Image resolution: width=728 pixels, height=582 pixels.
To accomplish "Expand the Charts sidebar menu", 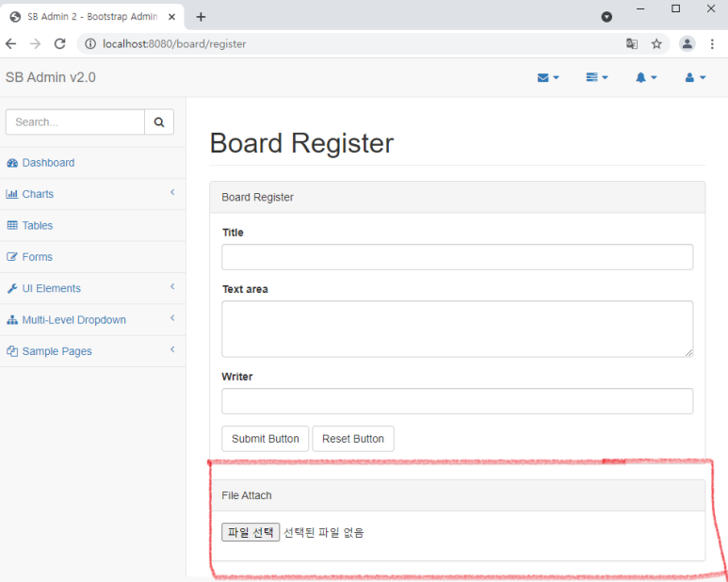I will 93,194.
